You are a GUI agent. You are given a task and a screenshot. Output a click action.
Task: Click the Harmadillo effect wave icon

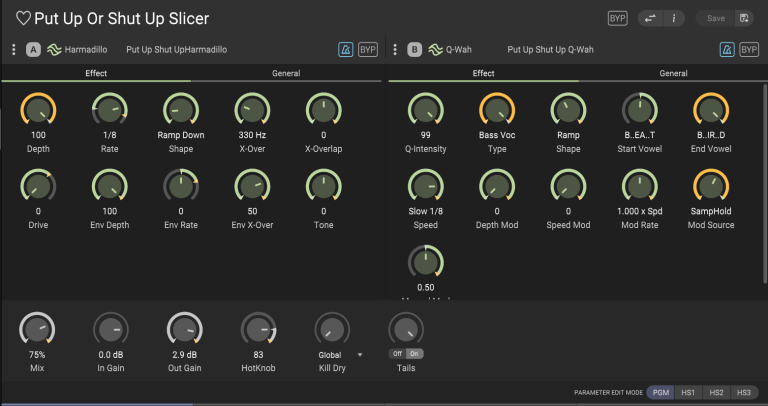pyautogui.click(x=54, y=49)
